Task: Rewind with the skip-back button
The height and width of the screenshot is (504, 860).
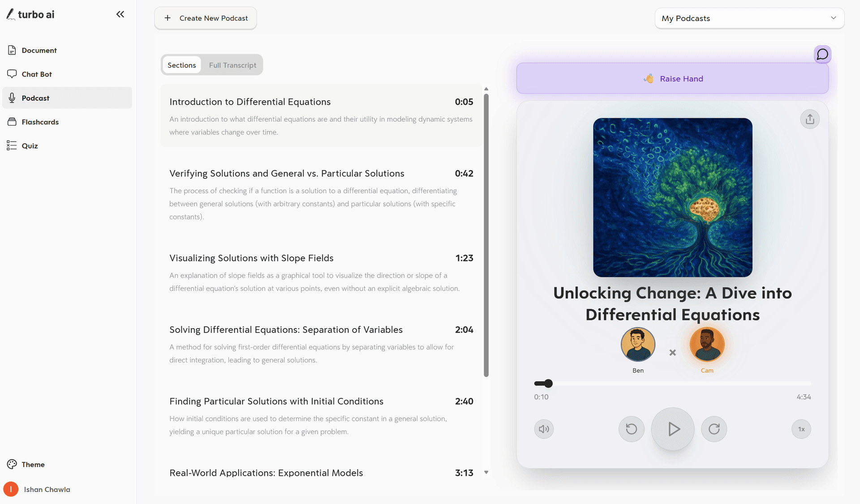Action: click(x=631, y=429)
